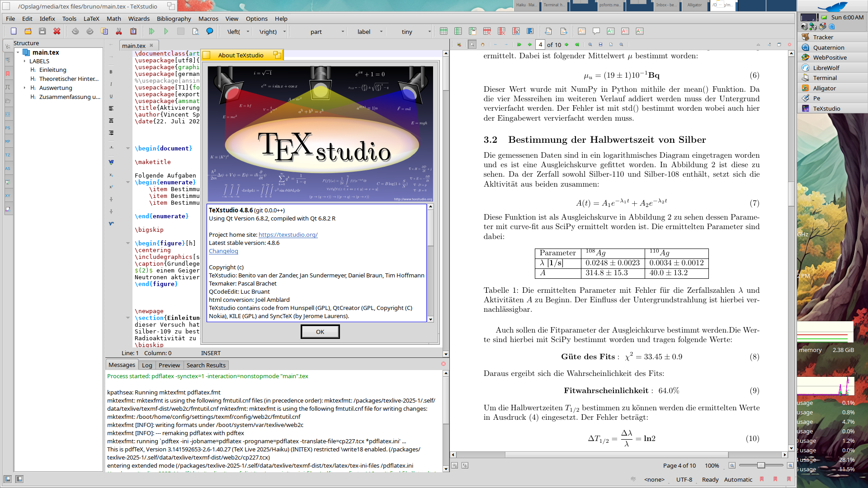This screenshot has width=868, height=488.
Task: Select the hand scroll tool in the PDF viewer
Action: (x=483, y=44)
